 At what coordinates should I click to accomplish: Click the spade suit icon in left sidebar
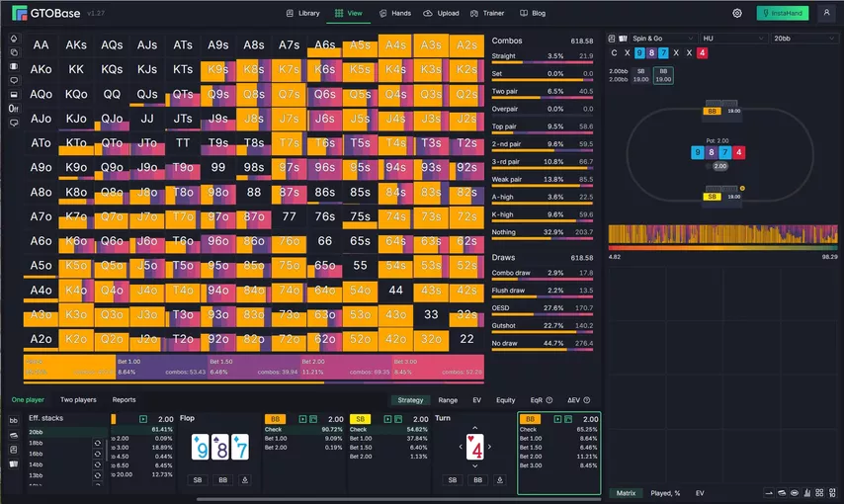14,39
